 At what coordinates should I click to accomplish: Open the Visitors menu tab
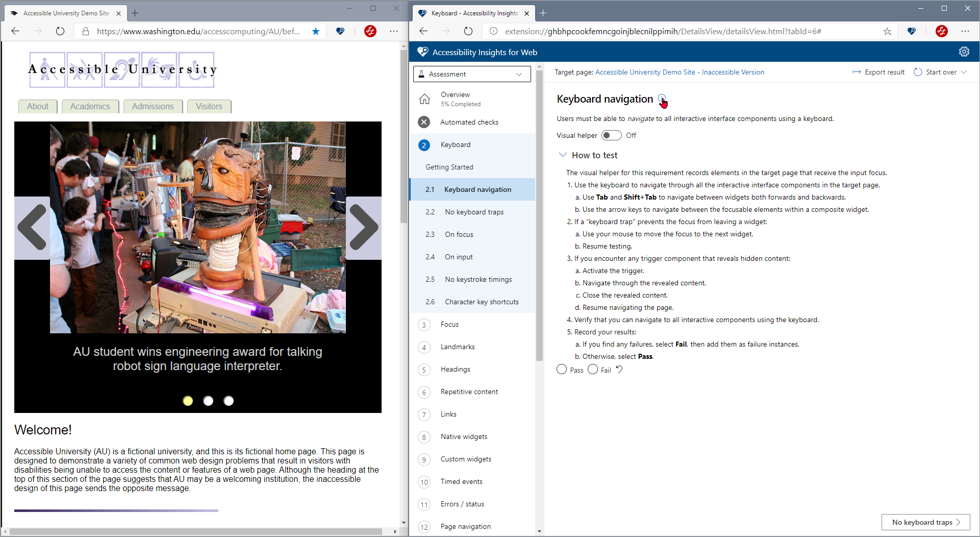(209, 106)
